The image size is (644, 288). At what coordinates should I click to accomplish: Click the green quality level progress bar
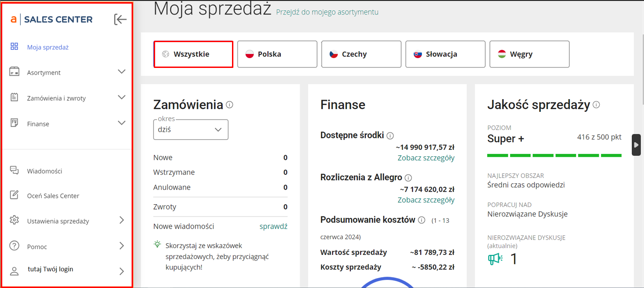[x=554, y=155]
